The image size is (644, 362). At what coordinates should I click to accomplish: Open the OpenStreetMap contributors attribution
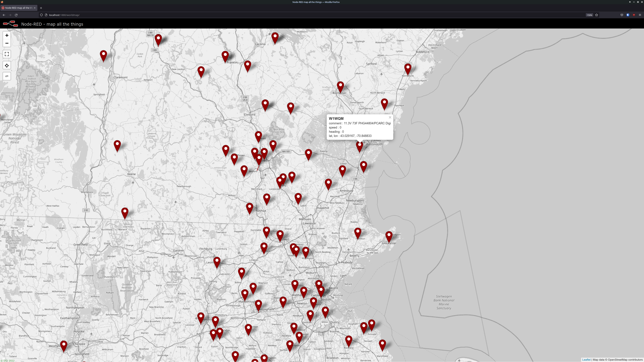pyautogui.click(x=625, y=360)
